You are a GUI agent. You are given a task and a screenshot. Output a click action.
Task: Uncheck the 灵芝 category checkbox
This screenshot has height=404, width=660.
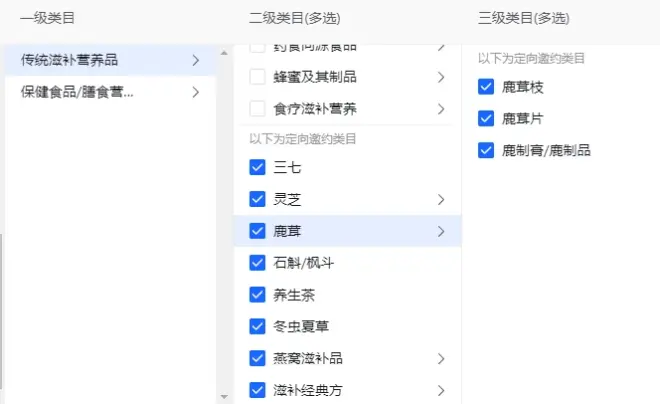[x=257, y=200]
